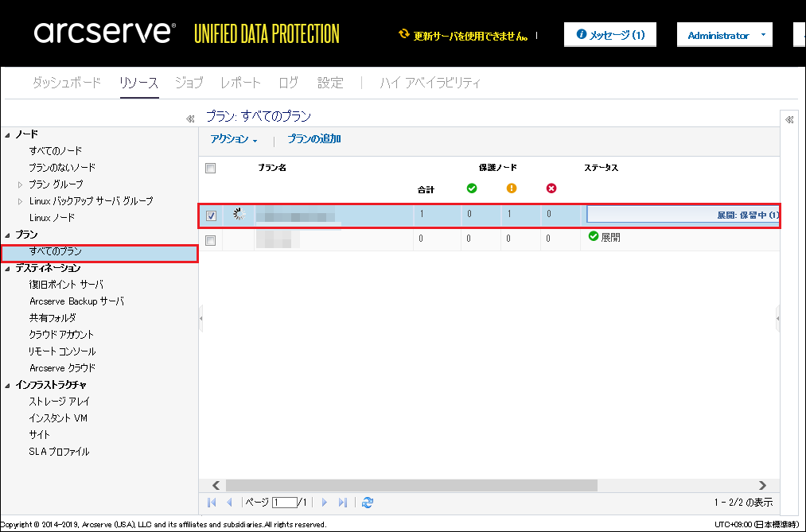The height and width of the screenshot is (532, 806).
Task: Collapse the プラン tree section
Action: tap(7, 235)
